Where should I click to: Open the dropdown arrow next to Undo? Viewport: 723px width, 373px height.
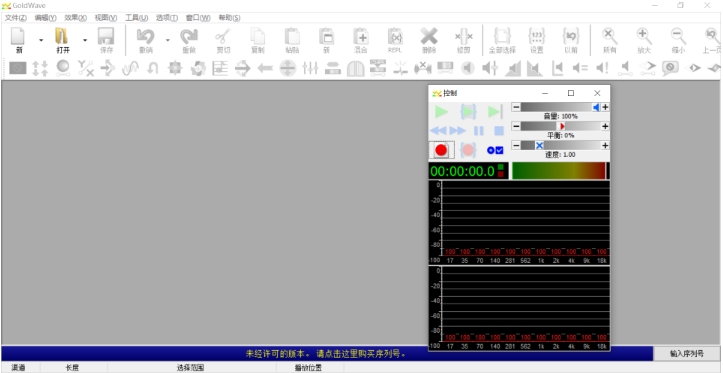pyautogui.click(x=167, y=41)
